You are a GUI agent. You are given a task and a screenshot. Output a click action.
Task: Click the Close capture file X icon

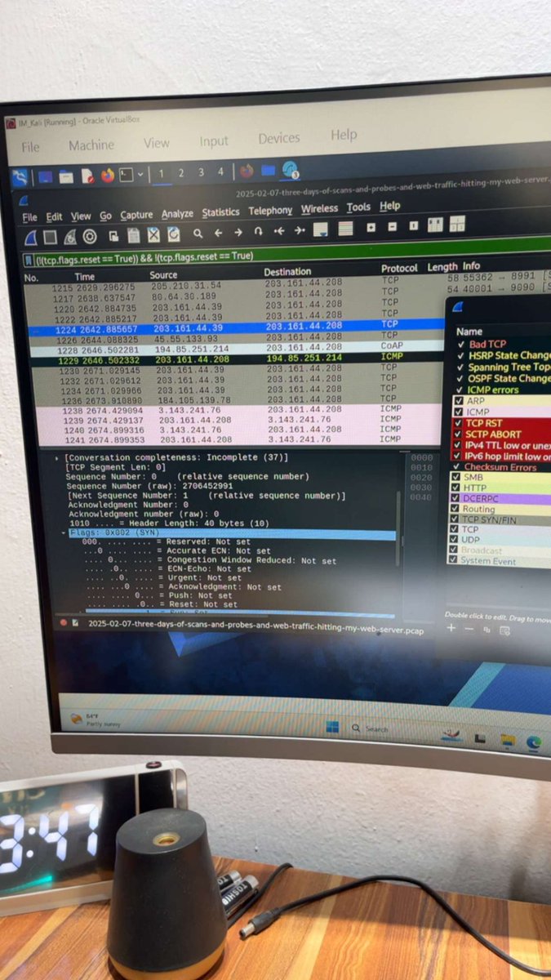pos(153,234)
